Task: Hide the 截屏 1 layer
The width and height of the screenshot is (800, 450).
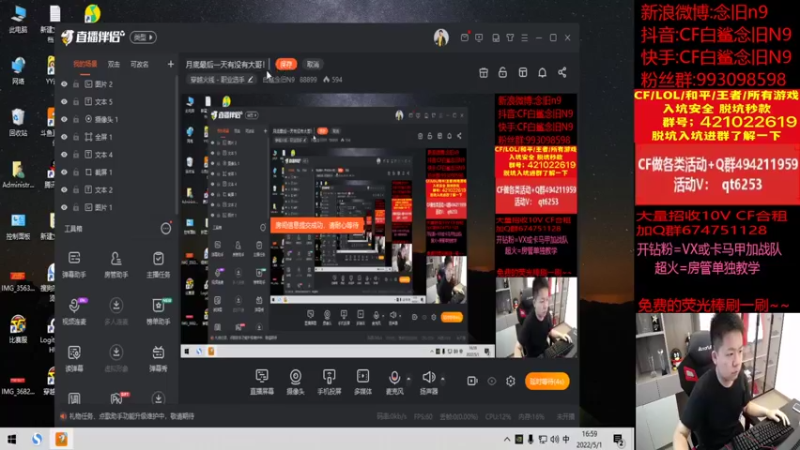Action: [64, 172]
